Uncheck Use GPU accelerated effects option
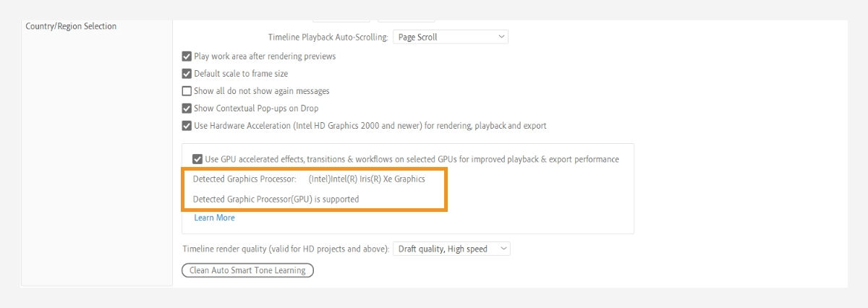 (x=197, y=159)
